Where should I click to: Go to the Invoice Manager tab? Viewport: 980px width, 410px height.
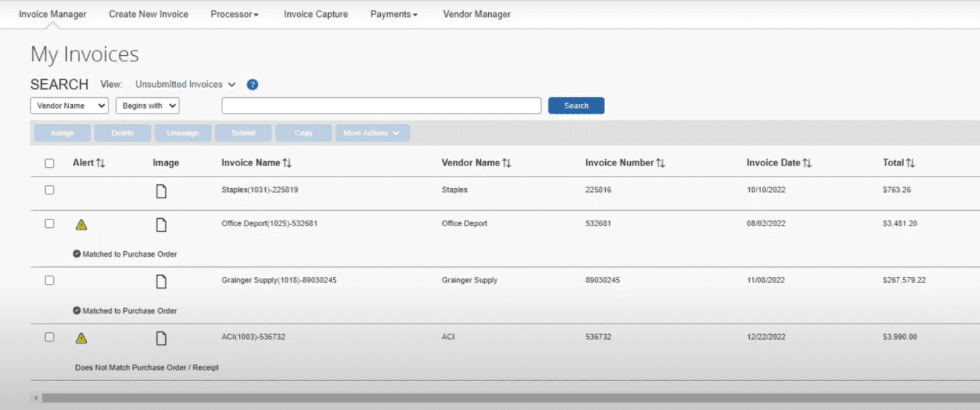coord(53,14)
